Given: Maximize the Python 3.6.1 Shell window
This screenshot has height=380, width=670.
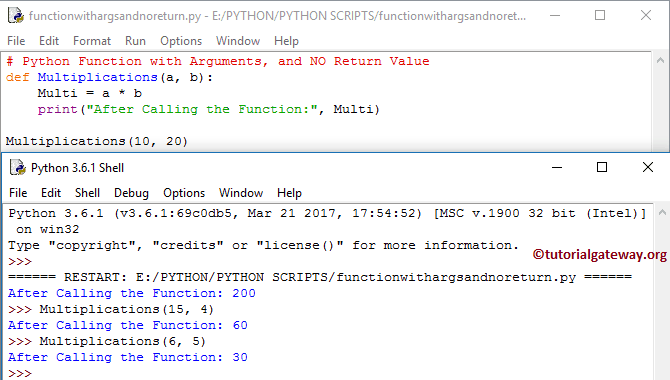Looking at the screenshot, I should [602, 168].
